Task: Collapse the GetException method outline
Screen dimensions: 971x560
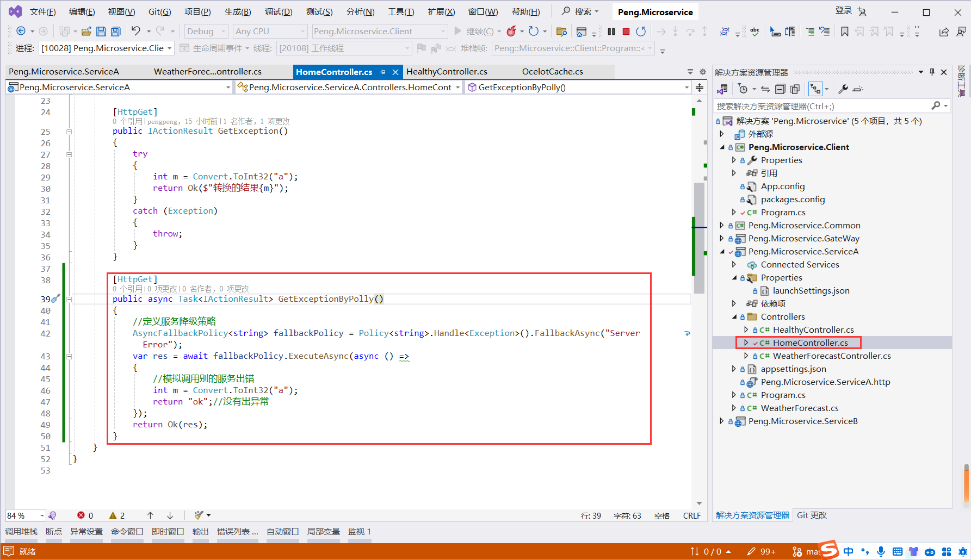Action: (69, 132)
